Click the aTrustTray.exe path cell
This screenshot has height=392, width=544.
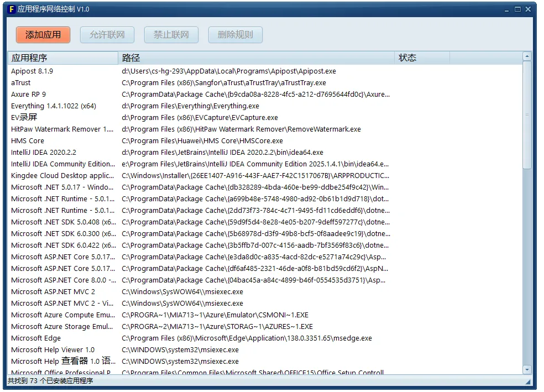[224, 83]
